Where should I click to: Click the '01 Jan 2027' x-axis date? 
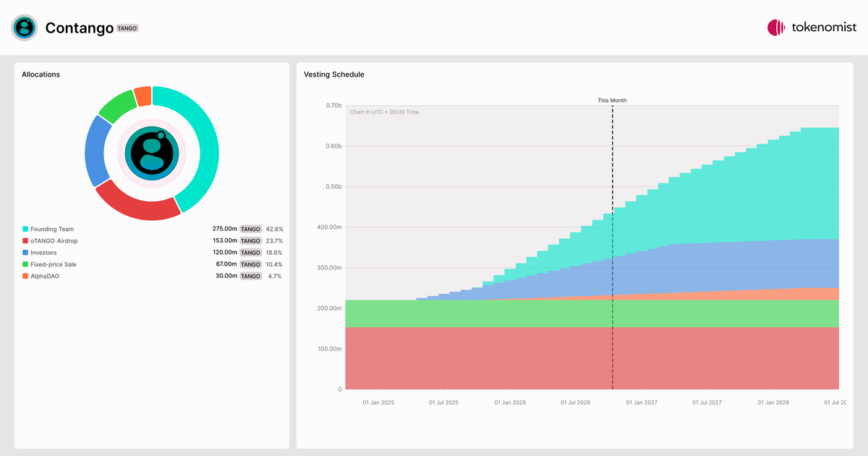(x=642, y=402)
